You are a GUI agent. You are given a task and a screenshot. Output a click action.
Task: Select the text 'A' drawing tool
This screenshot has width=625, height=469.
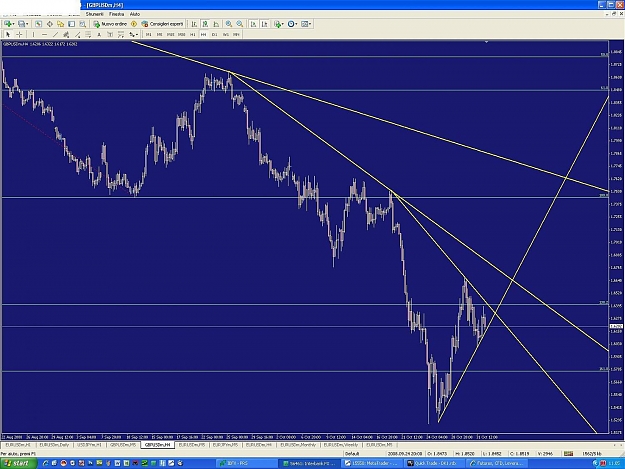click(99, 35)
